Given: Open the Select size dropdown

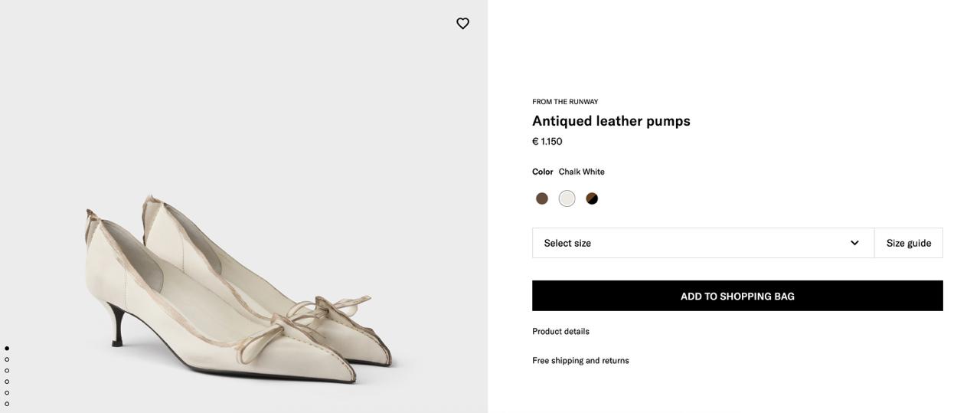Looking at the screenshot, I should coord(689,243).
